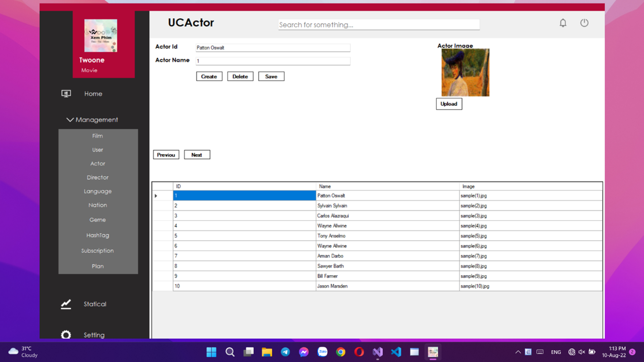Viewport: 644px width, 362px height.
Task: Click the power icon in the header
Action: (x=584, y=23)
